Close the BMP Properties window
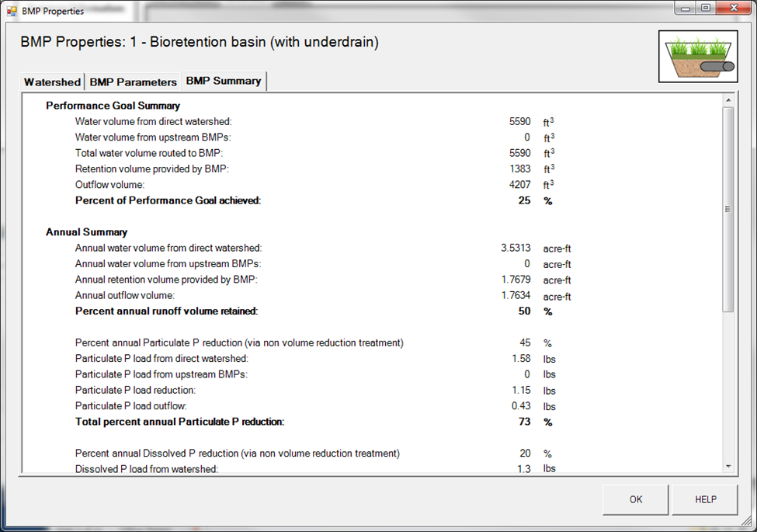 pos(734,8)
